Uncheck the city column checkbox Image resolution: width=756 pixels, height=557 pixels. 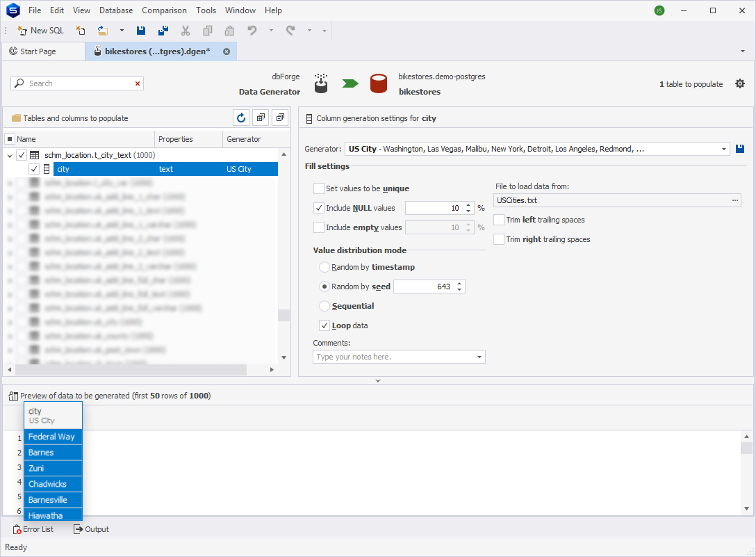point(34,169)
